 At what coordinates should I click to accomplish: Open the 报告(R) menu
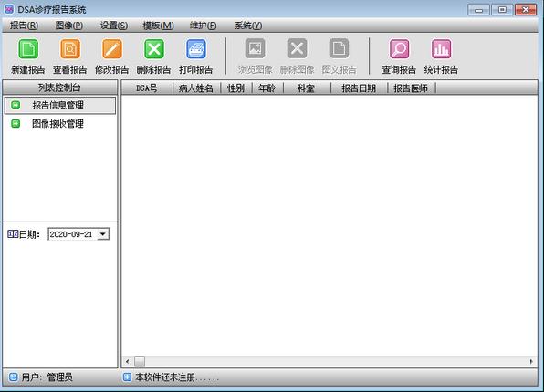pos(24,26)
